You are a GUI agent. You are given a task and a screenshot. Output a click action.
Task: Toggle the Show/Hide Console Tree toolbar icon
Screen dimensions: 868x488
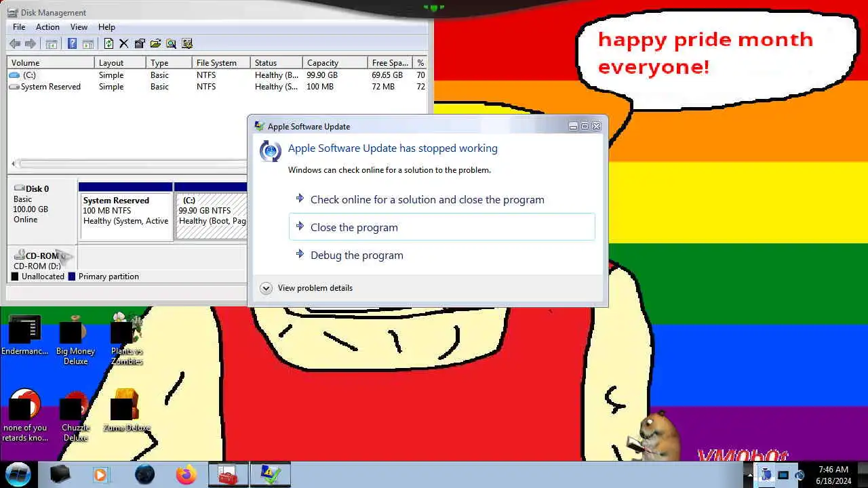coord(51,43)
